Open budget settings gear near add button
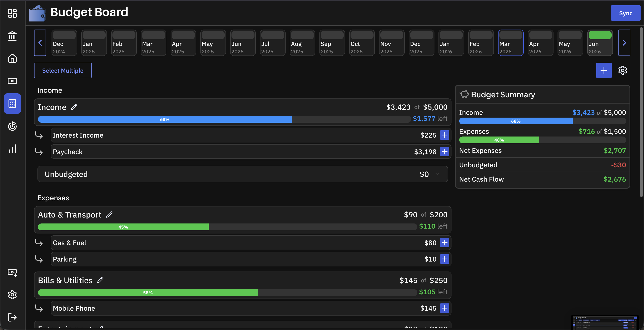The width and height of the screenshot is (644, 330). pos(622,70)
